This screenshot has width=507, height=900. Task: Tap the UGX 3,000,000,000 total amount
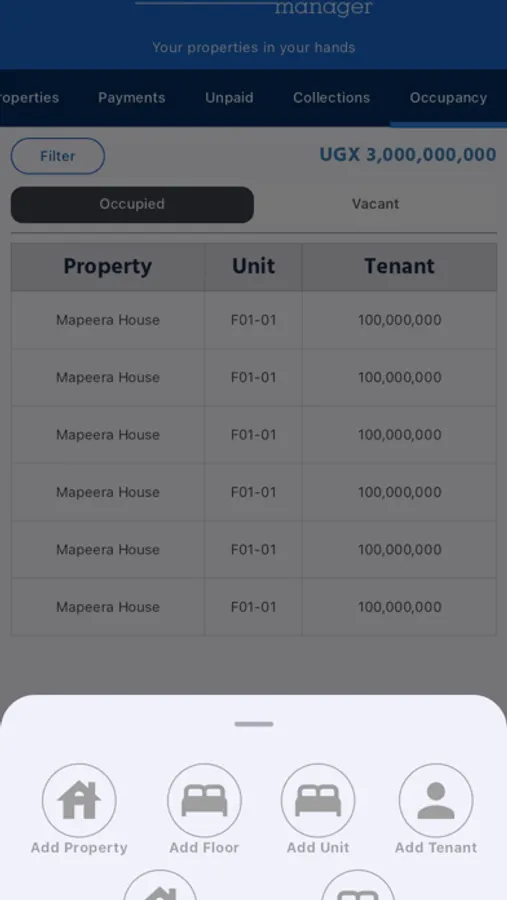tap(408, 154)
